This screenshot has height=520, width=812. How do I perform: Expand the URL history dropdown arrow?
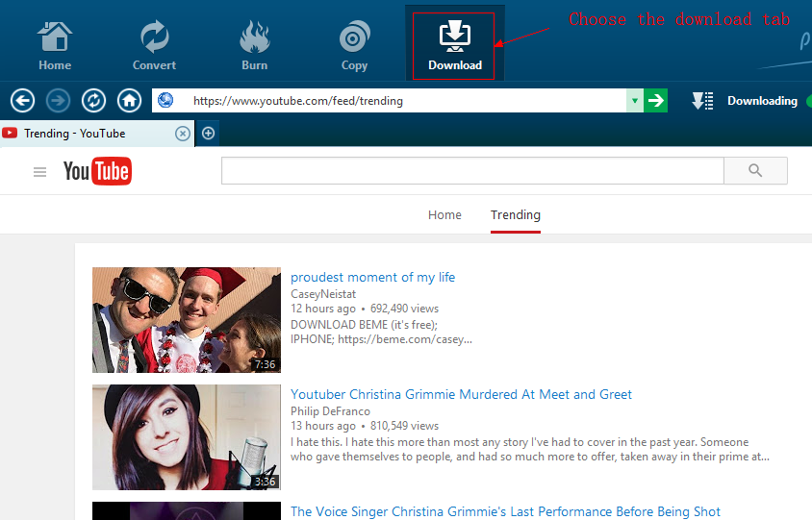tap(635, 100)
